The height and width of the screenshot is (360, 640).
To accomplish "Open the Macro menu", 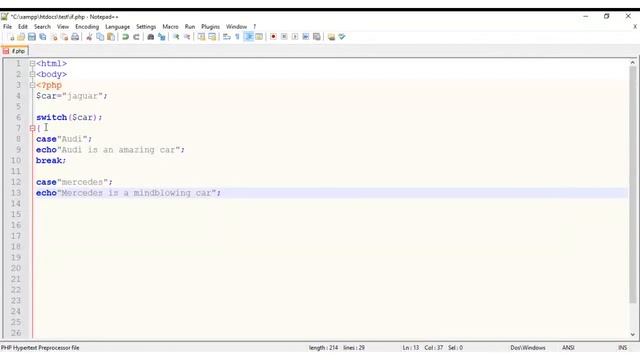I will (x=170, y=27).
